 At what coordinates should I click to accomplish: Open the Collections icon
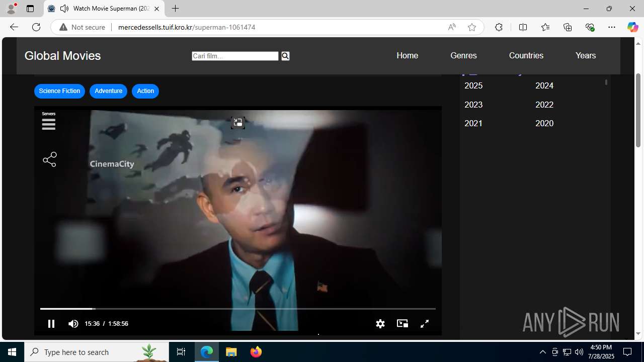[568, 27]
